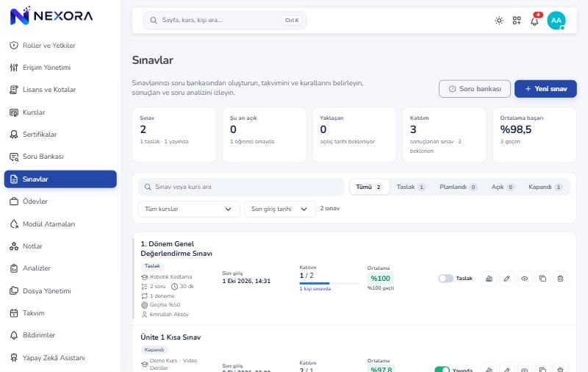Toggle publish switch for 1. Dönem exam
588x372 pixels.
(445, 278)
